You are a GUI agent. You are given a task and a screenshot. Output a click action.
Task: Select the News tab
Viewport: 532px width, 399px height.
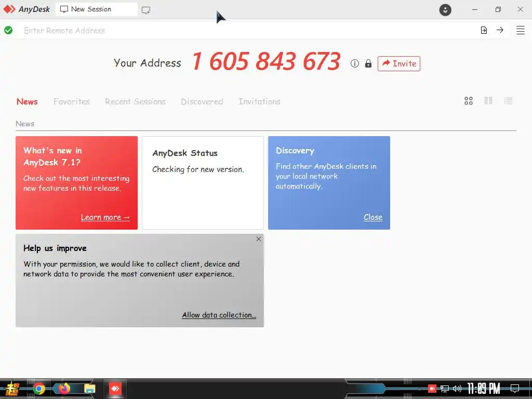point(27,101)
